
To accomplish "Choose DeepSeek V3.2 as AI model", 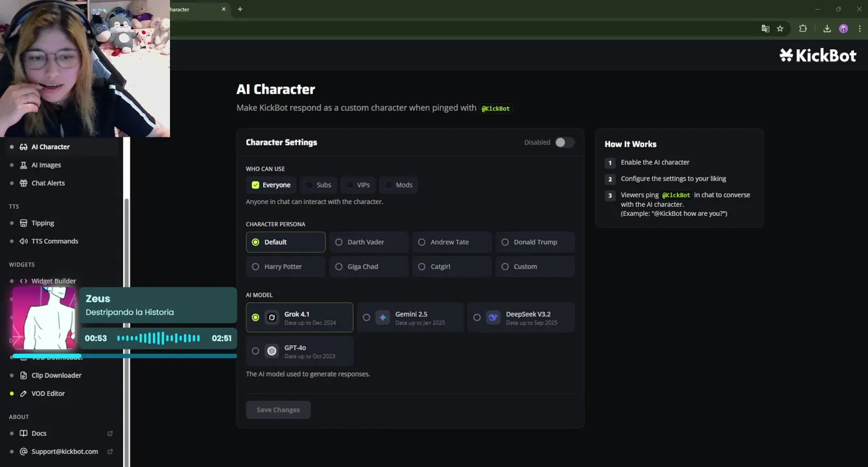I will 521,317.
